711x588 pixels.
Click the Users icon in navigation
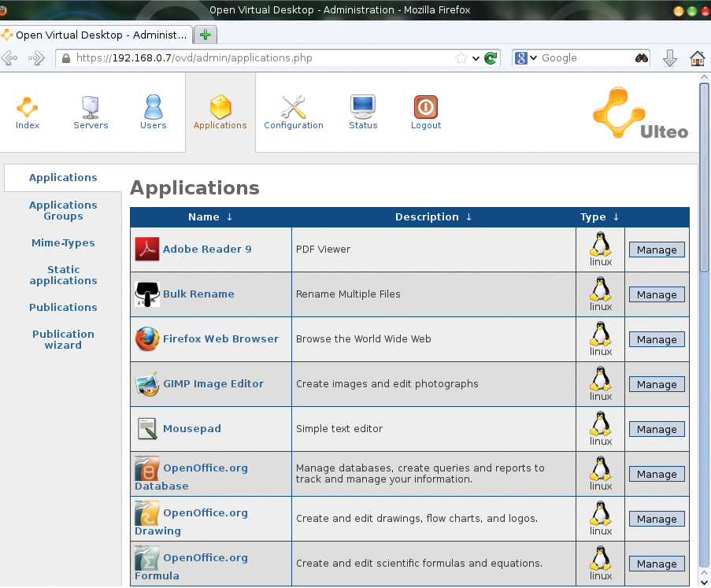point(153,107)
